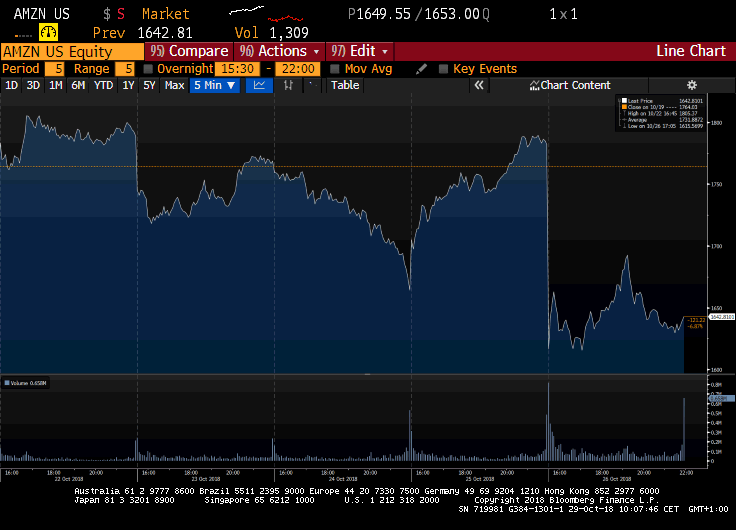Click the Range value field
This screenshot has height=530, width=736.
125,69
